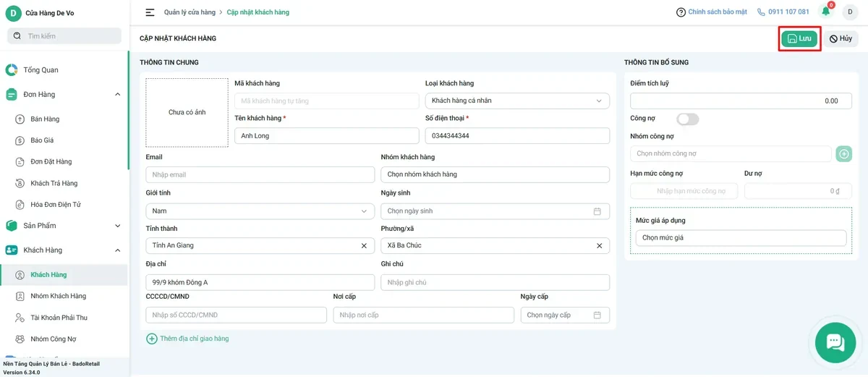The image size is (868, 377).
Task: Click the Hóa Đơn Điện Tử icon
Action: 20,205
